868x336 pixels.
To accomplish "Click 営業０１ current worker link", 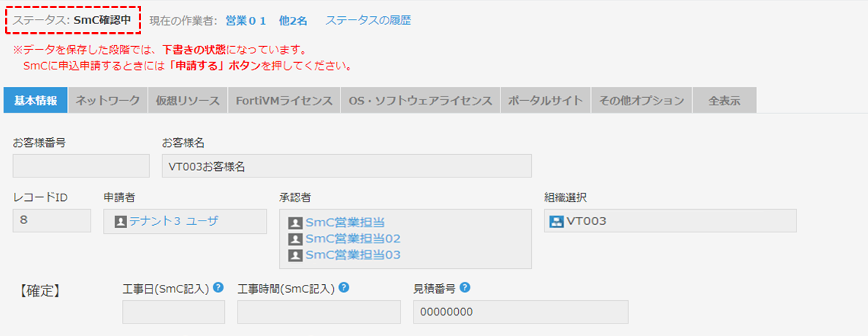I will click(245, 21).
